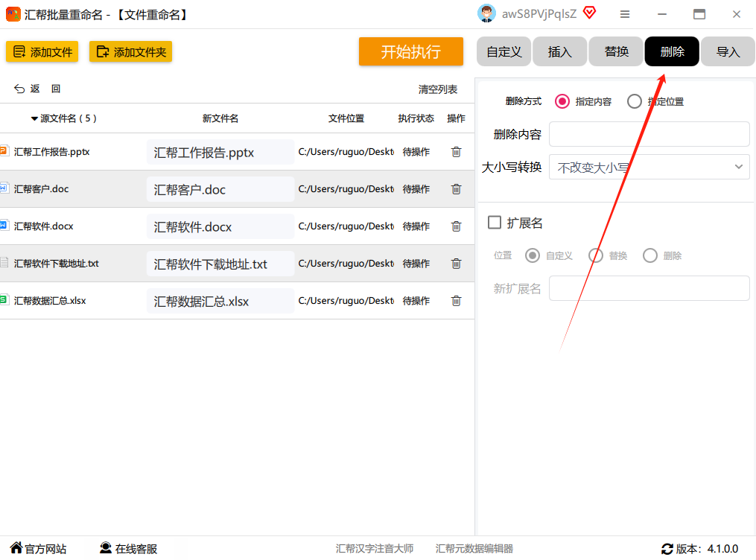Click the 添加文件夹 button

[x=130, y=51]
